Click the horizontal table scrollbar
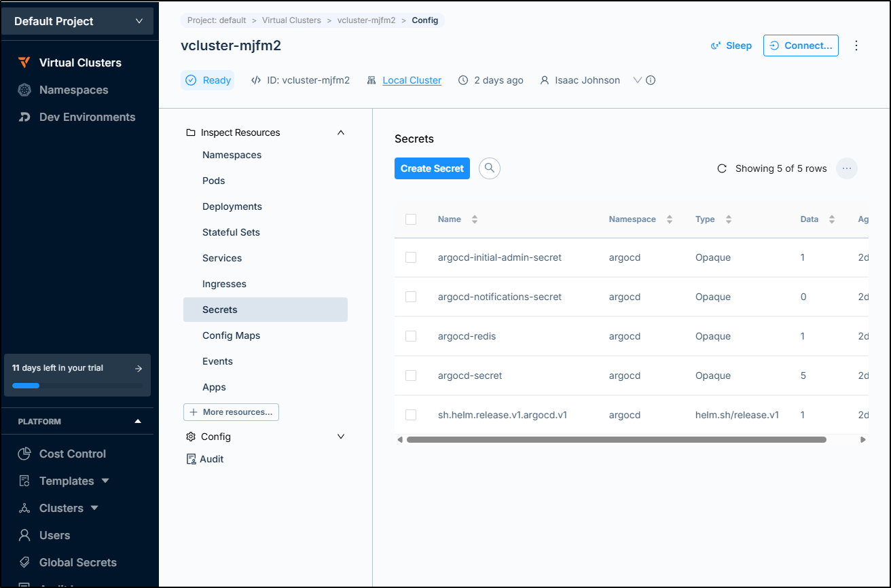This screenshot has width=891, height=588. coord(616,440)
